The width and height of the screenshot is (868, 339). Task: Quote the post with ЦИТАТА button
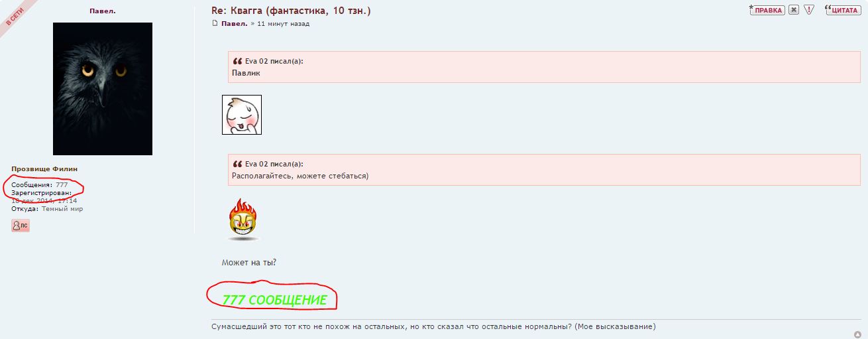(x=842, y=10)
